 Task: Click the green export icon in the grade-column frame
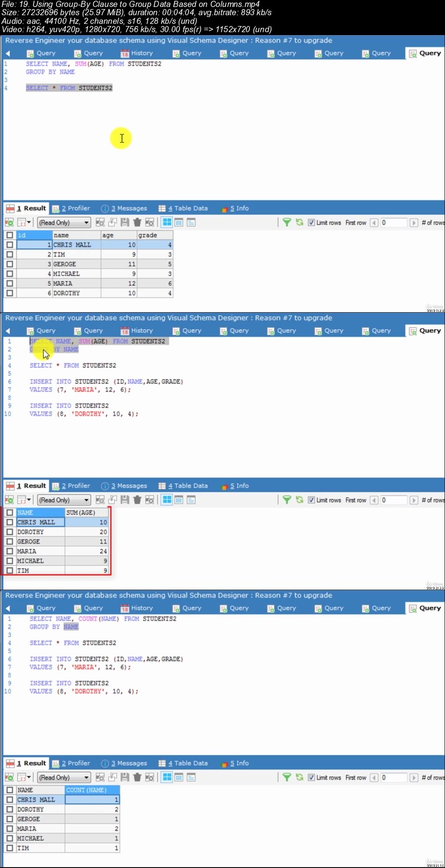pyautogui.click(x=9, y=222)
